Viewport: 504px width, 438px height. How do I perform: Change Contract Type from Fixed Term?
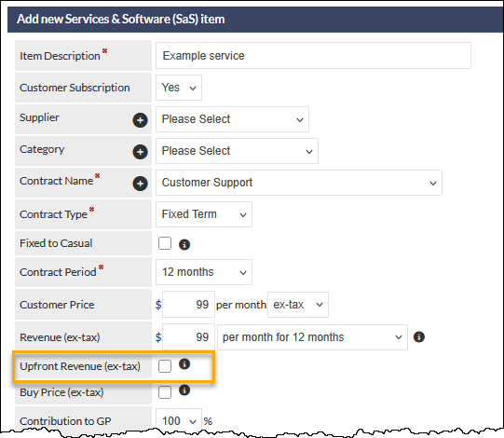204,214
